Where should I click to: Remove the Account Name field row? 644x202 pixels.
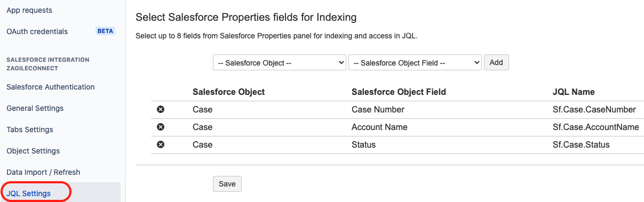(160, 127)
